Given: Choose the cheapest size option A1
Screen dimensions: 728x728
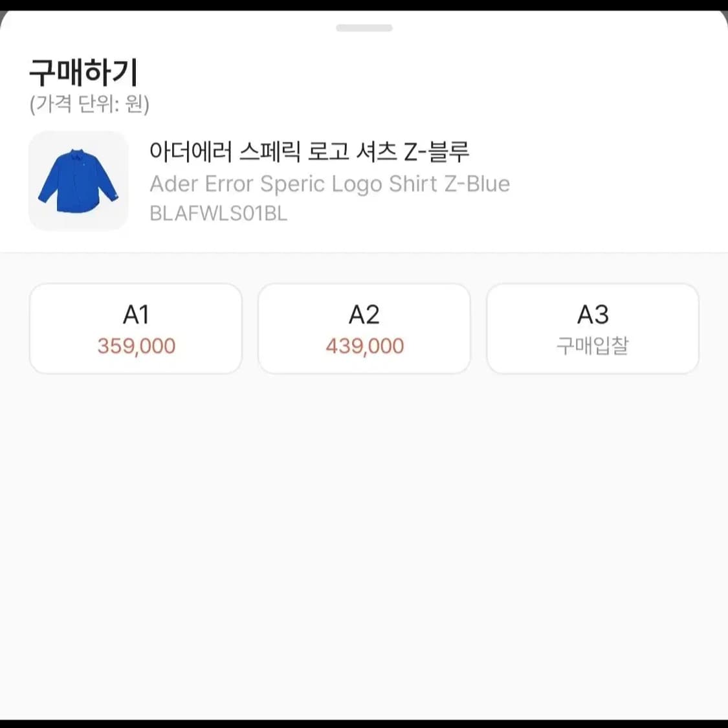Looking at the screenshot, I should point(135,328).
